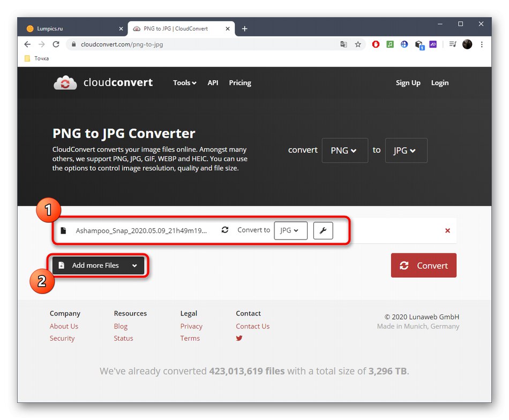This screenshot has width=509, height=420.
Task: Open the API page
Action: point(213,82)
